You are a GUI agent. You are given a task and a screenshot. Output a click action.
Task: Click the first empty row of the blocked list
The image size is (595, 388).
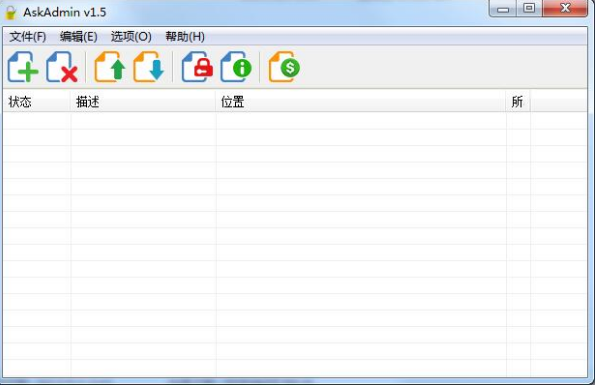(x=295, y=121)
